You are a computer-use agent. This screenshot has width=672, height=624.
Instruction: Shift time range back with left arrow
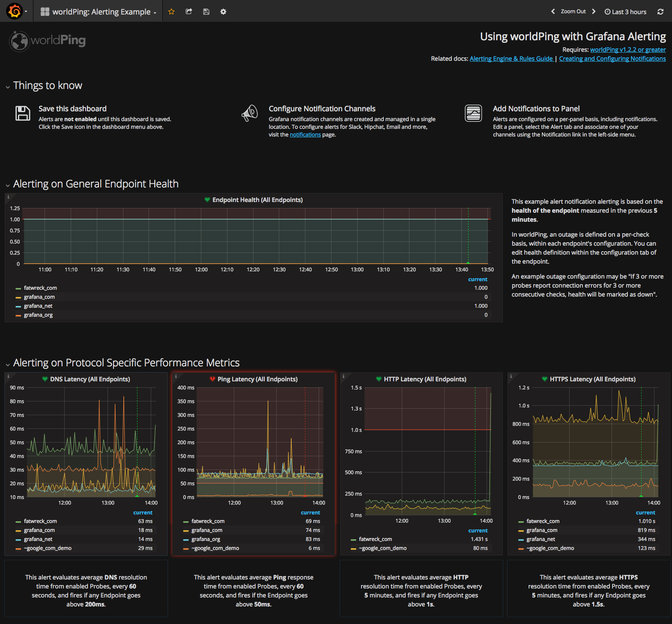click(x=553, y=12)
